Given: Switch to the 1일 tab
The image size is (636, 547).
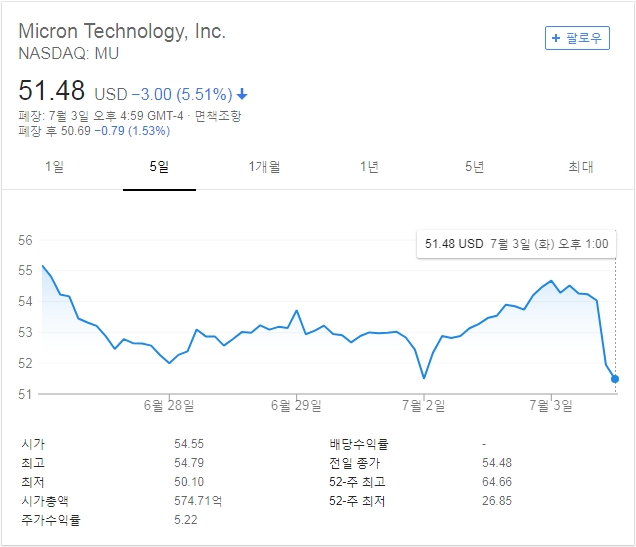Looking at the screenshot, I should (54, 167).
